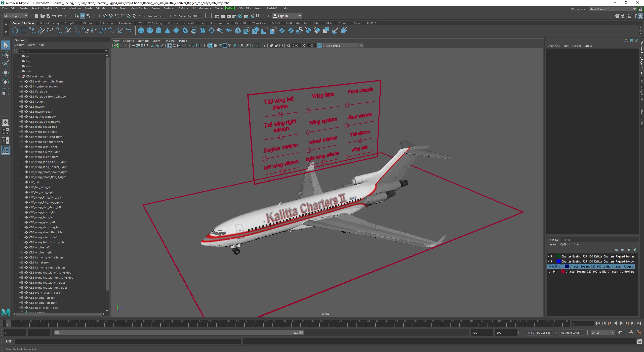Image resolution: width=644 pixels, height=352 pixels.
Task: Activate the Scale tool in the toolbox
Action: [6, 92]
